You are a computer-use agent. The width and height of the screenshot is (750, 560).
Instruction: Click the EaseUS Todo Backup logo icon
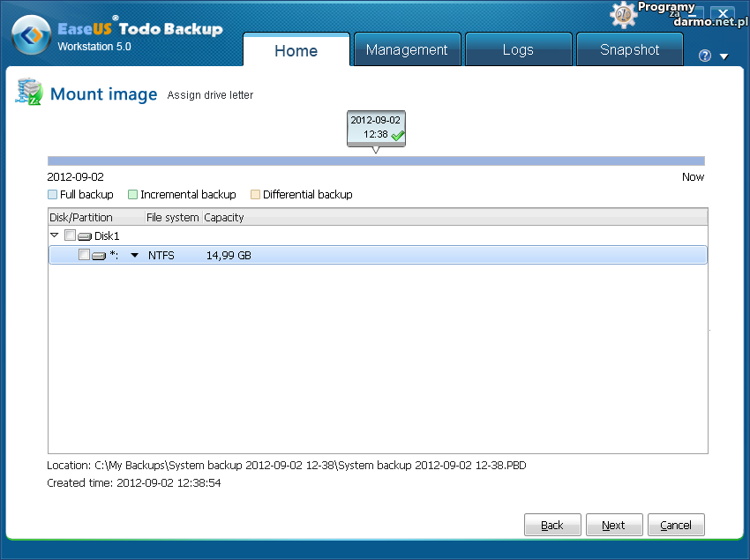click(31, 35)
